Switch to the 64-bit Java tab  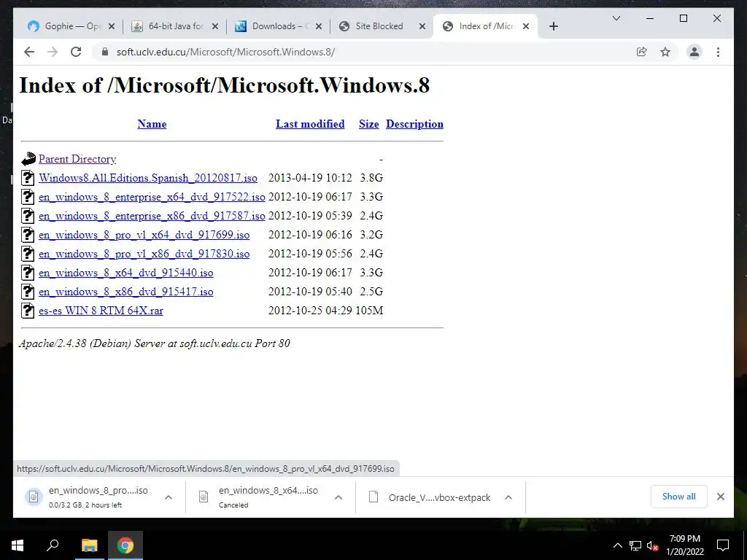[175, 26]
